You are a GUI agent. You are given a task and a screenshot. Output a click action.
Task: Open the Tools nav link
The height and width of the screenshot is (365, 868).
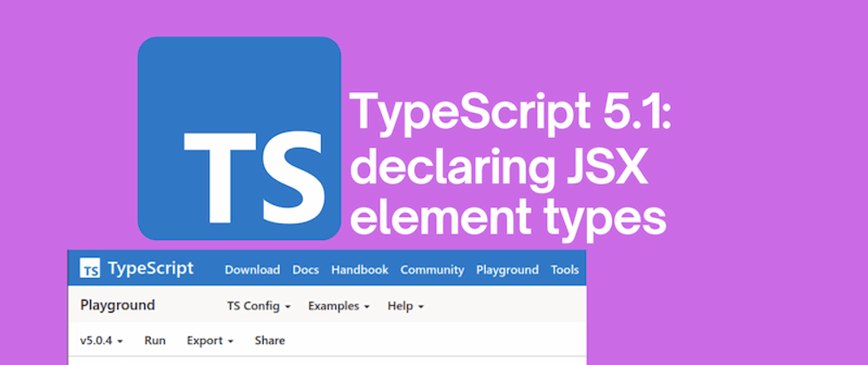pos(565,269)
